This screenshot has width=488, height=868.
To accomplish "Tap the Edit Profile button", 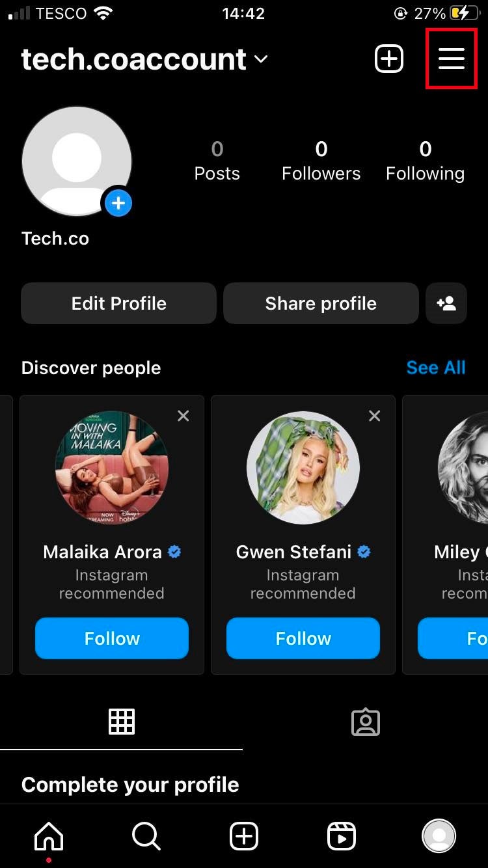I will click(118, 303).
